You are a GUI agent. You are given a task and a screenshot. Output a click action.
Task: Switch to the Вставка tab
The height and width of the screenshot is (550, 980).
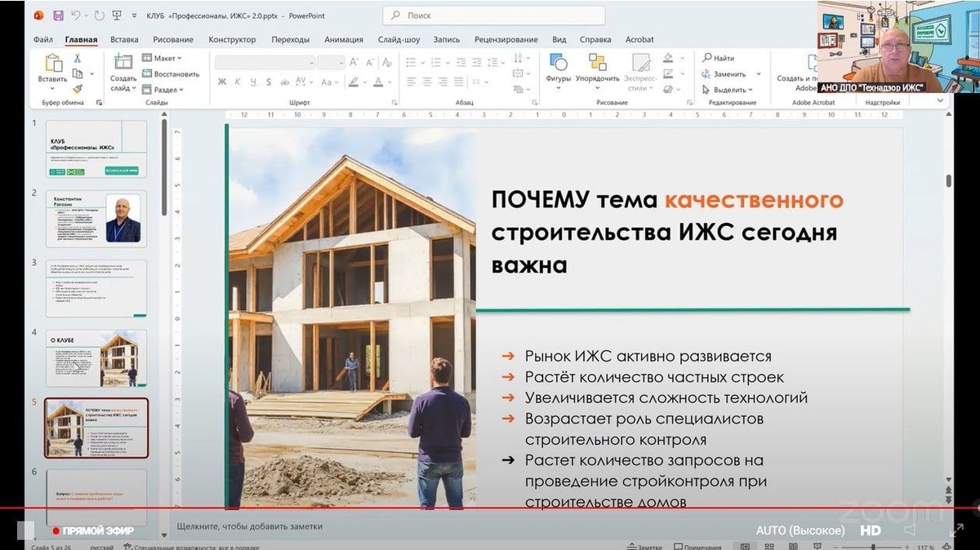click(x=124, y=39)
